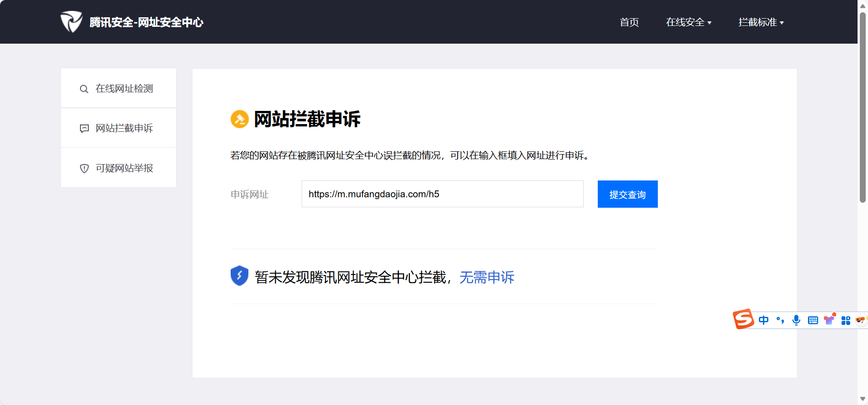Click the 申诉网址 field label
868x405 pixels.
[x=249, y=195]
